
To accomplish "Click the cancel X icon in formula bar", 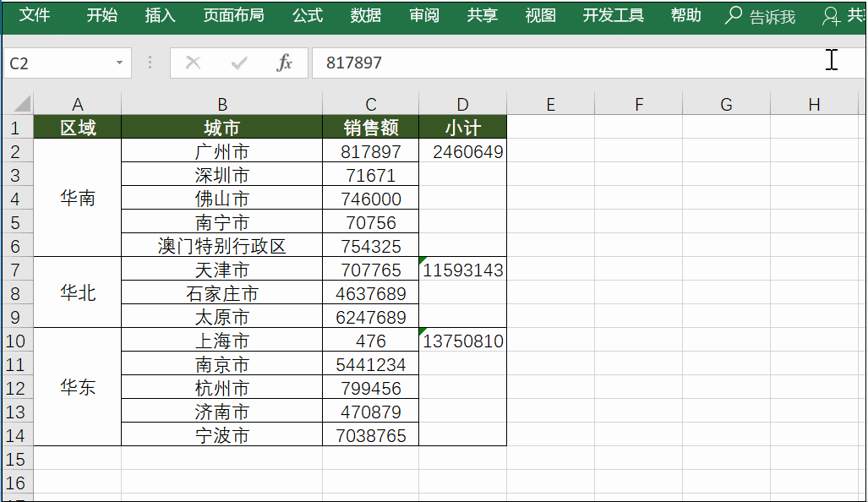I will [x=193, y=63].
